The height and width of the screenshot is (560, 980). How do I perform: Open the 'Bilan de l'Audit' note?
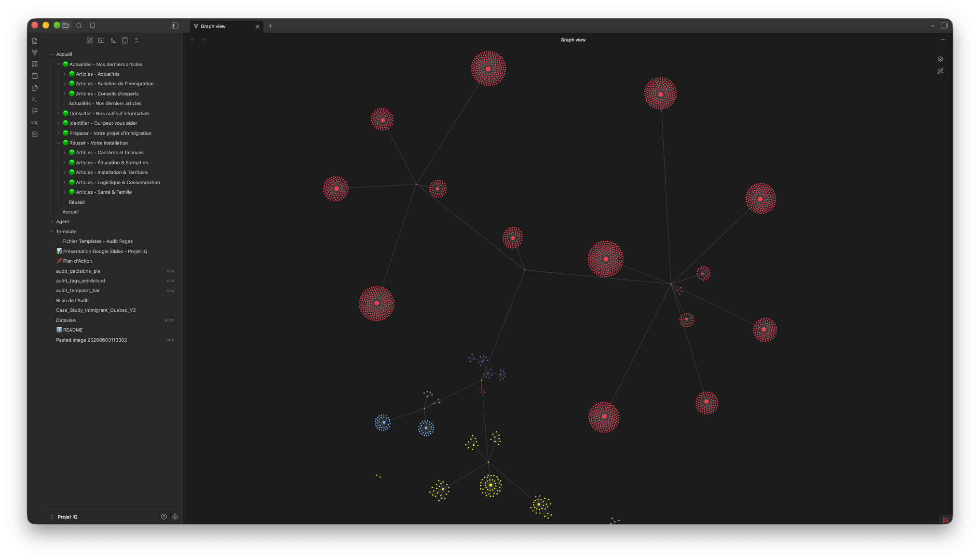(72, 301)
